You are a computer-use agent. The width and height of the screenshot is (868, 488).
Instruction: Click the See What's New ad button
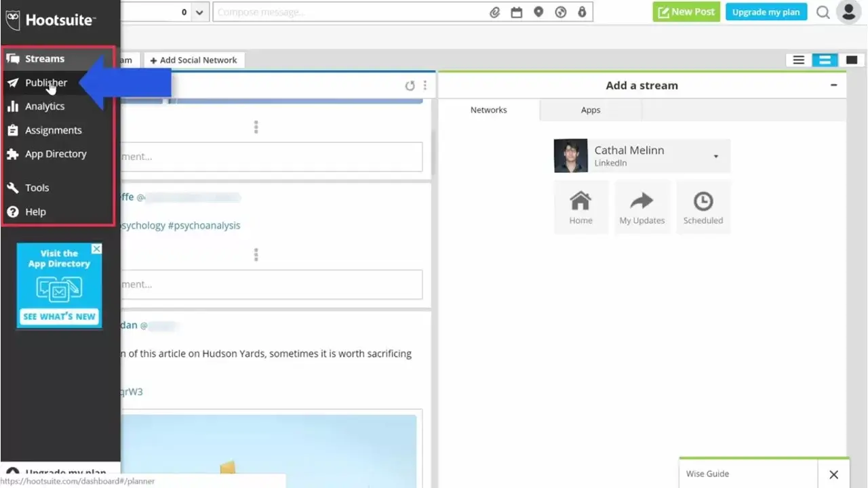click(59, 317)
